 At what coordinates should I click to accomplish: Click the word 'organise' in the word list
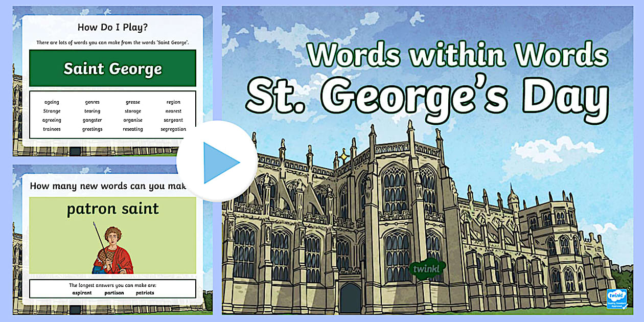pos(133,120)
